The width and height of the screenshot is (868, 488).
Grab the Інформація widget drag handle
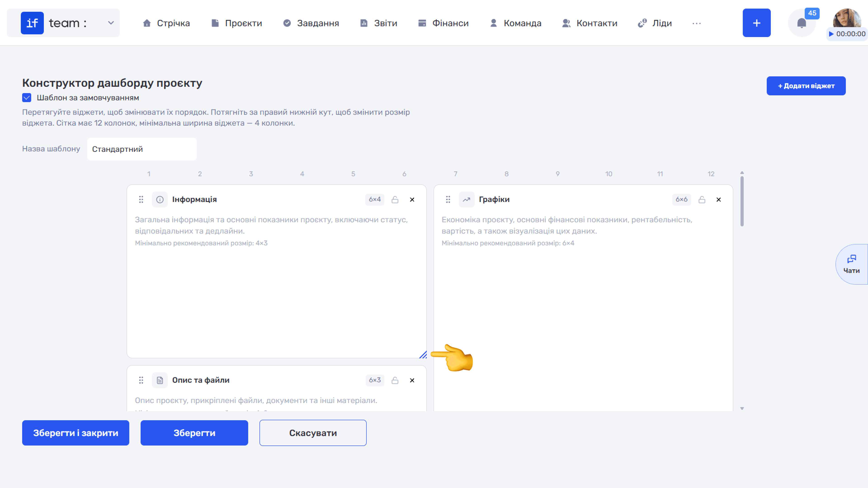(x=141, y=199)
